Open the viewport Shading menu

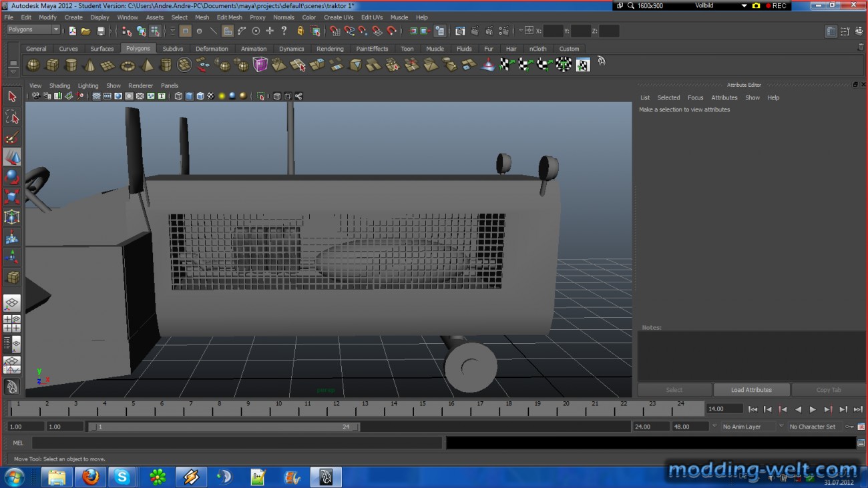pyautogui.click(x=59, y=85)
